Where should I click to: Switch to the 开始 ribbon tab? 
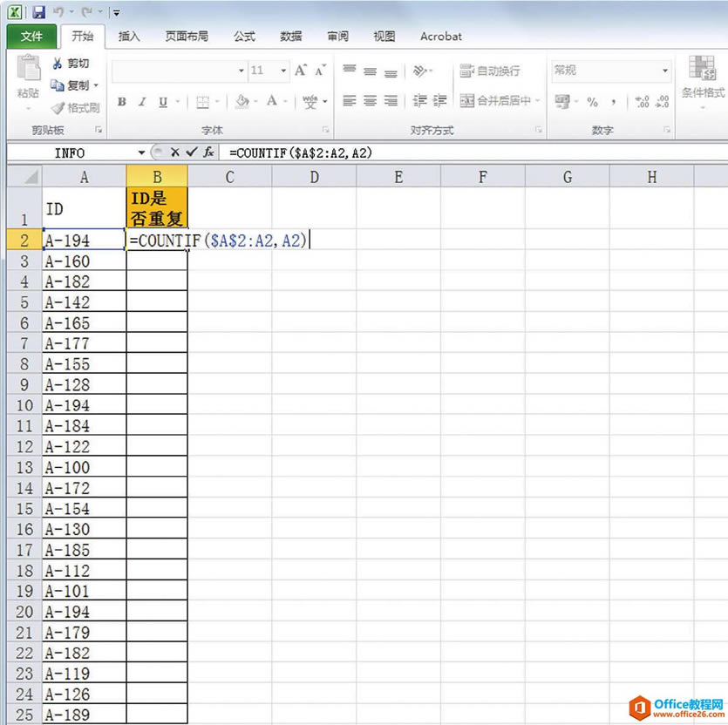pos(82,37)
